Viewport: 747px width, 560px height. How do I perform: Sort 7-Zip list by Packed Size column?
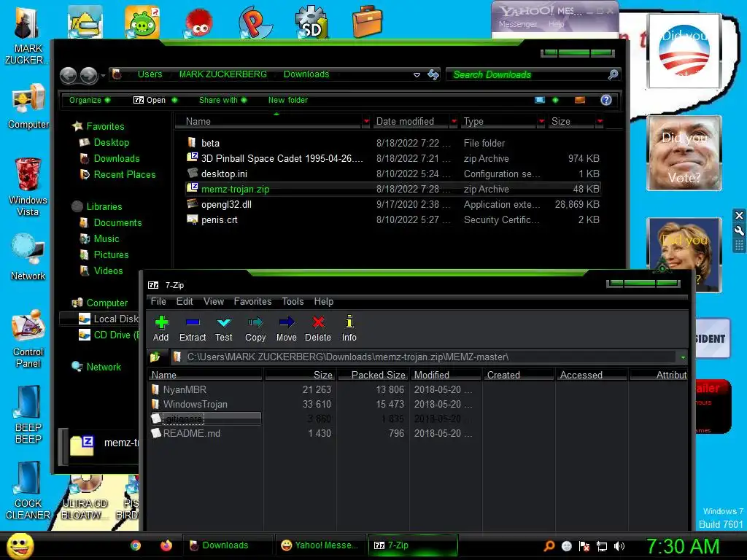[x=373, y=376]
